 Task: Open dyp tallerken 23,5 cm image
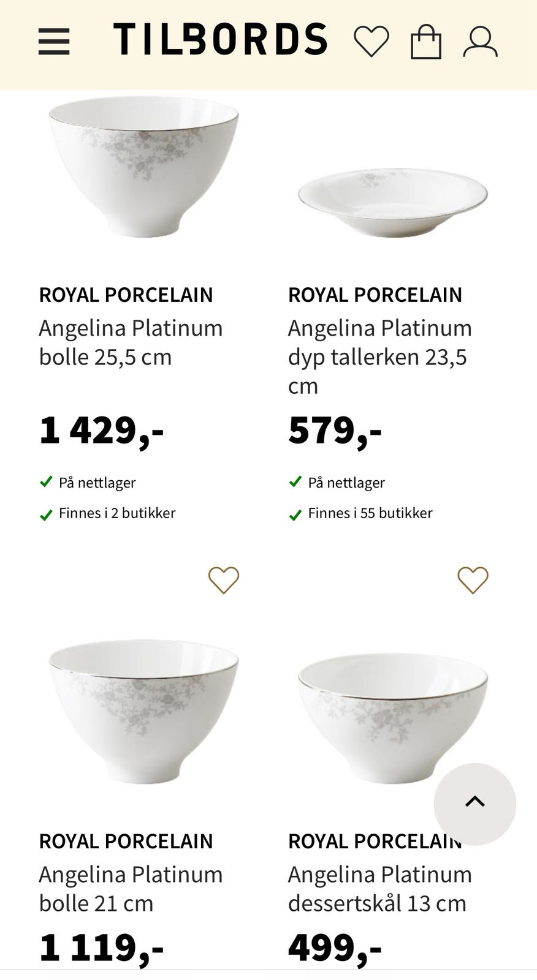[x=392, y=196]
